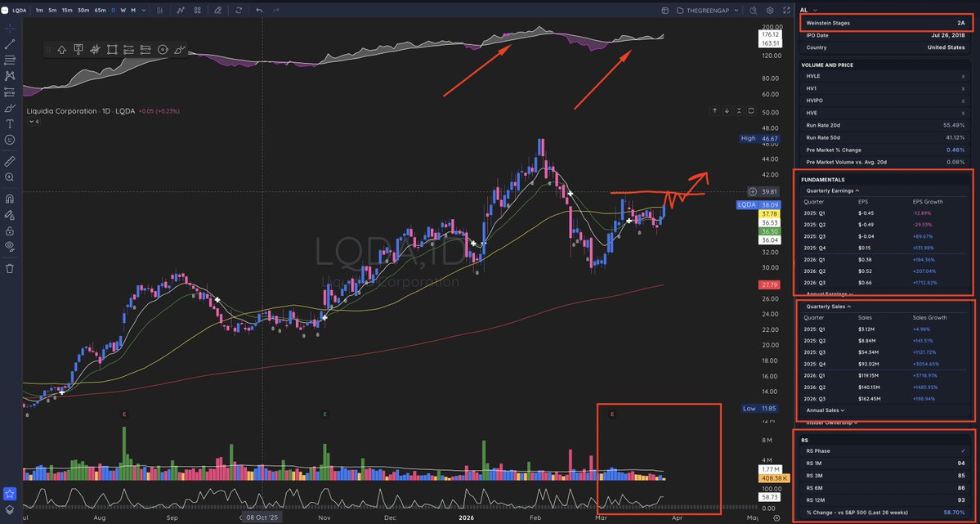The width and height of the screenshot is (980, 524).
Task: Open the time axis settings gear
Action: 776,517
